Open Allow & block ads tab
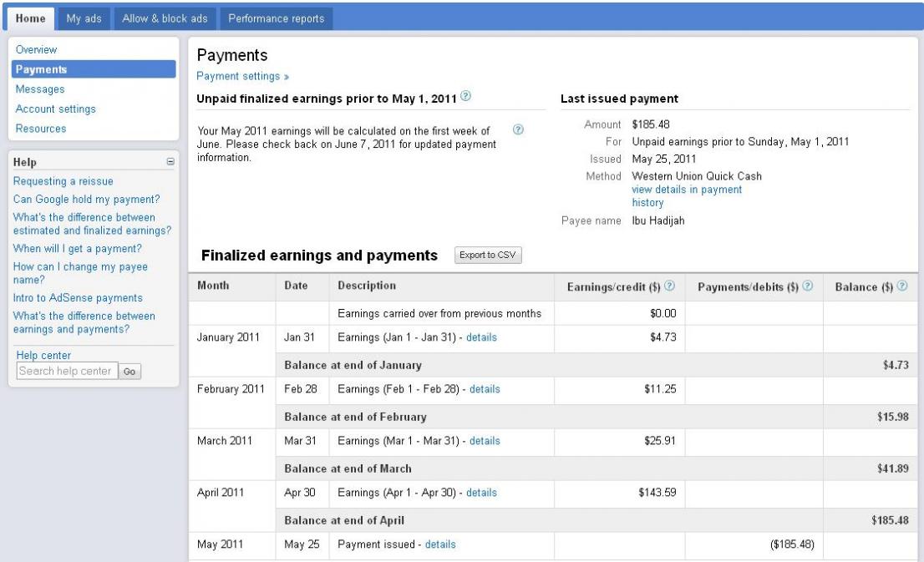Image resolution: width=924 pixels, height=562 pixels. tap(165, 18)
